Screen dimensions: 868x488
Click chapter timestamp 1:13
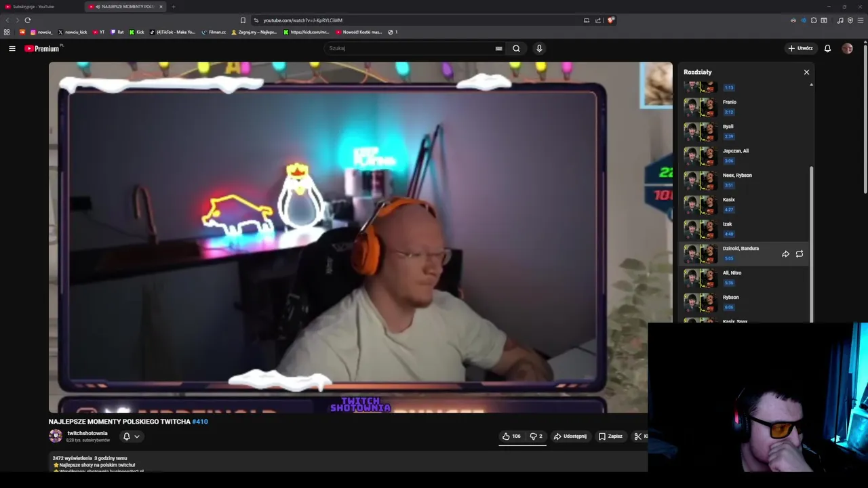tap(729, 87)
